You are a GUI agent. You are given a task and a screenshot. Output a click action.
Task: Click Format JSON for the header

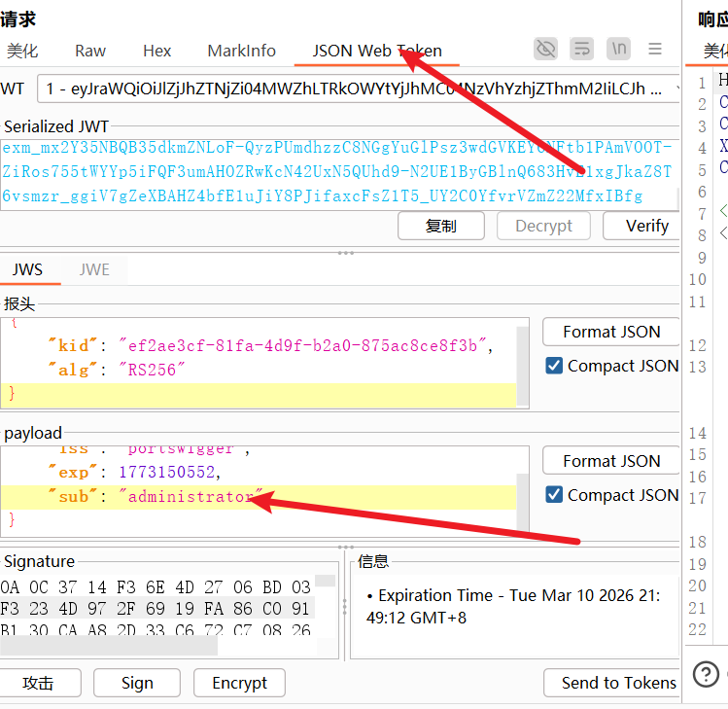[610, 332]
